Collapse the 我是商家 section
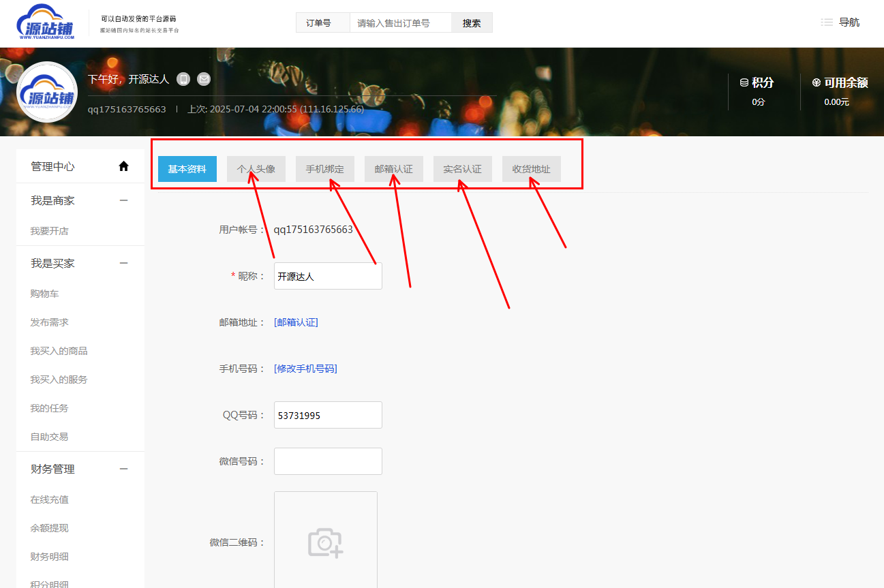 [x=123, y=200]
